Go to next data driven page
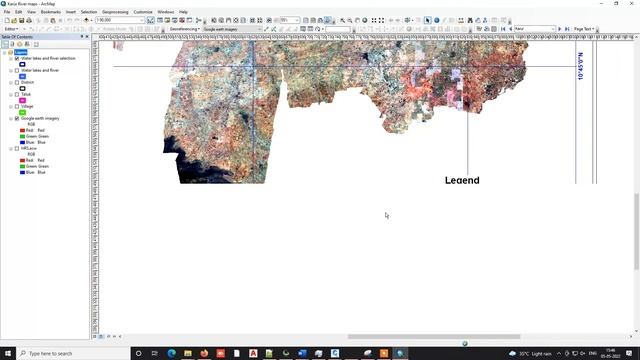640x360 pixels. pos(560,29)
